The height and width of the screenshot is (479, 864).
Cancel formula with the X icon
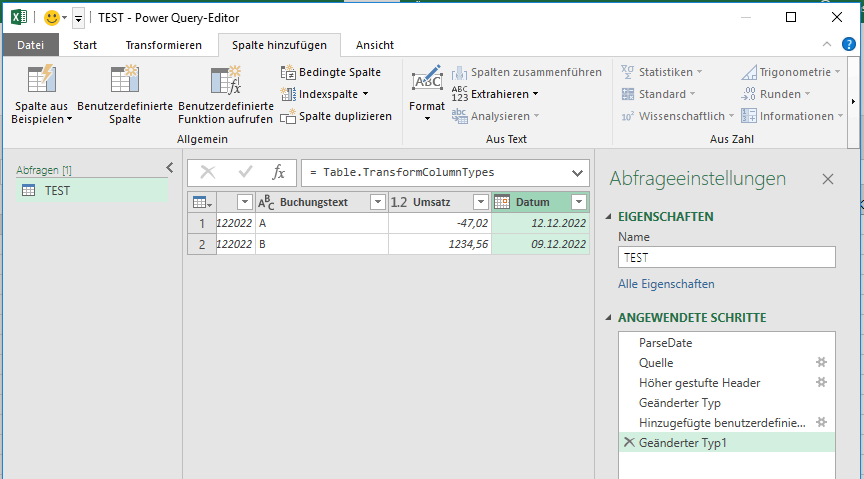pyautogui.click(x=208, y=173)
